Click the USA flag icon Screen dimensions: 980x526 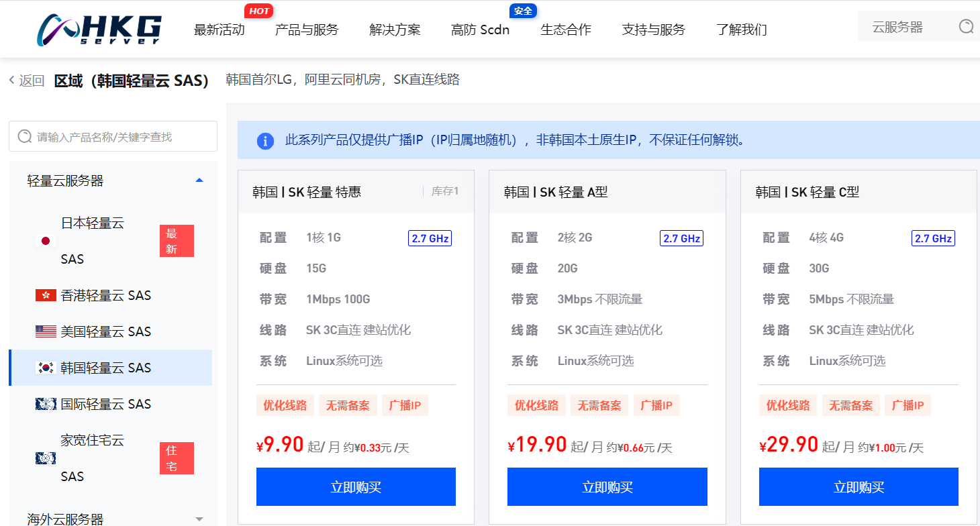click(46, 331)
